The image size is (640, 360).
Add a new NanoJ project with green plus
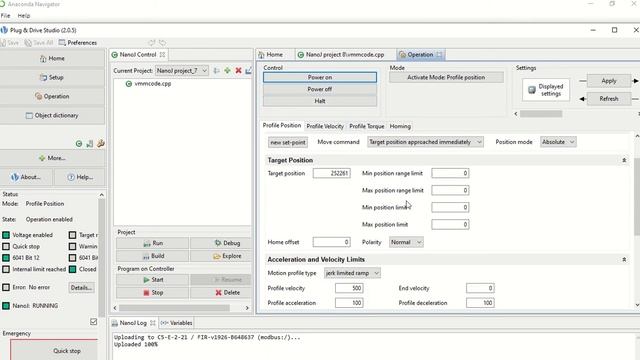[x=227, y=71]
